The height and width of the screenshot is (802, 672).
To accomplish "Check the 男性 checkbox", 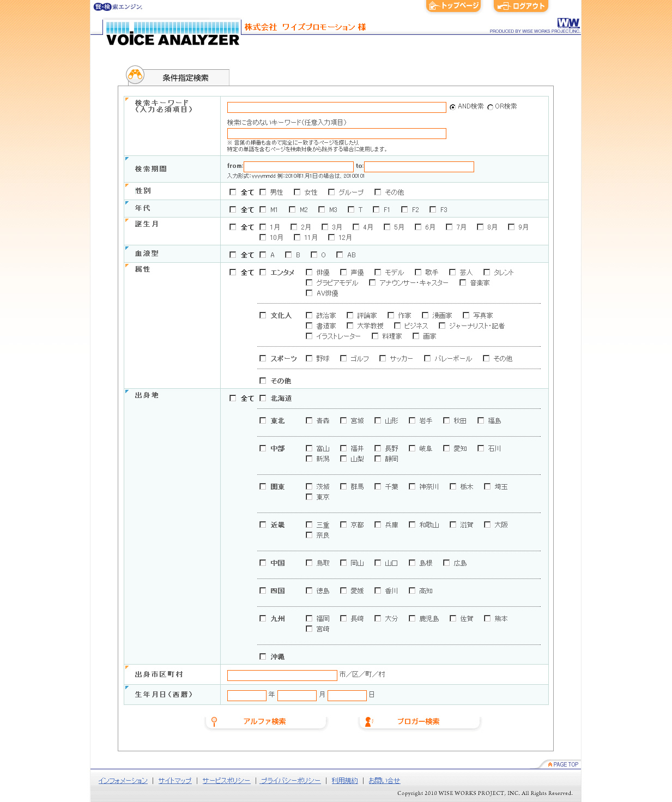I will click(x=263, y=192).
